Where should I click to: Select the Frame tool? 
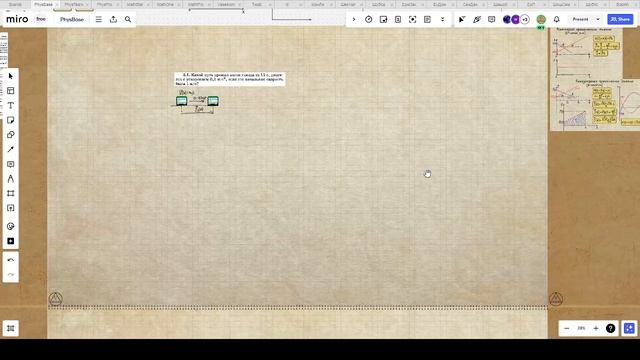point(11,193)
